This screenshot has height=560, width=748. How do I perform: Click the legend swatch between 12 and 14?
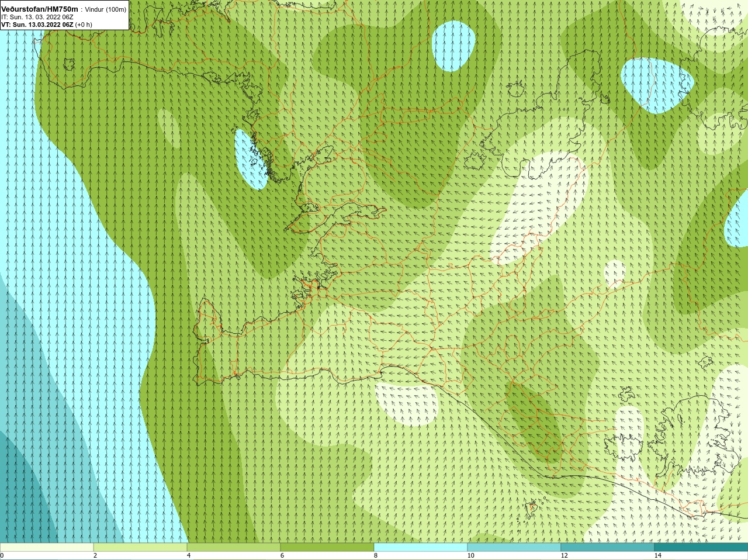click(608, 547)
